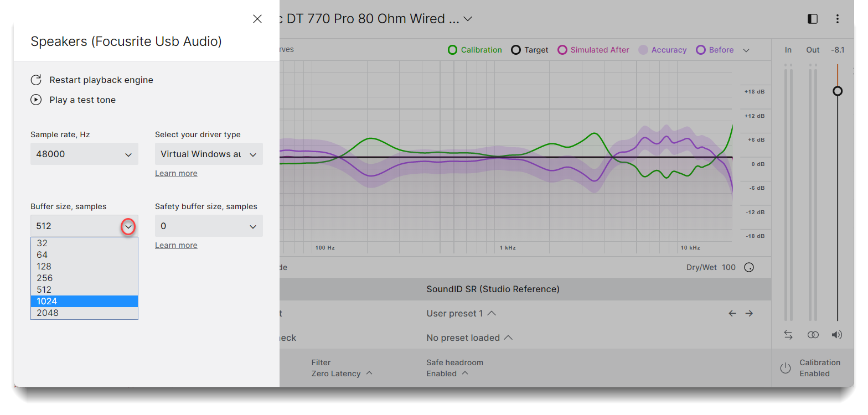The height and width of the screenshot is (415, 868).
Task: Click Learn more under driver type
Action: pos(176,173)
